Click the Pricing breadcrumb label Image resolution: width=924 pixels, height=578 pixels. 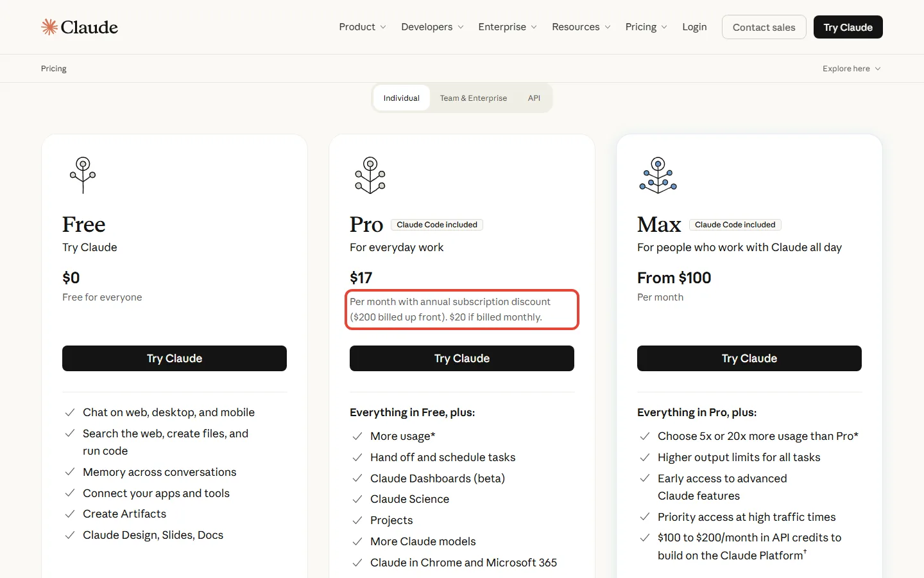pyautogui.click(x=54, y=69)
